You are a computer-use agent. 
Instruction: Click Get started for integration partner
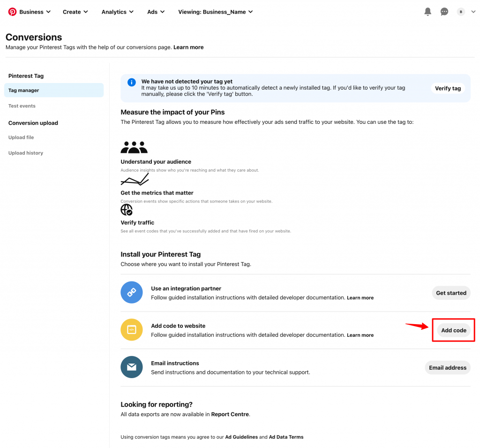pos(451,293)
